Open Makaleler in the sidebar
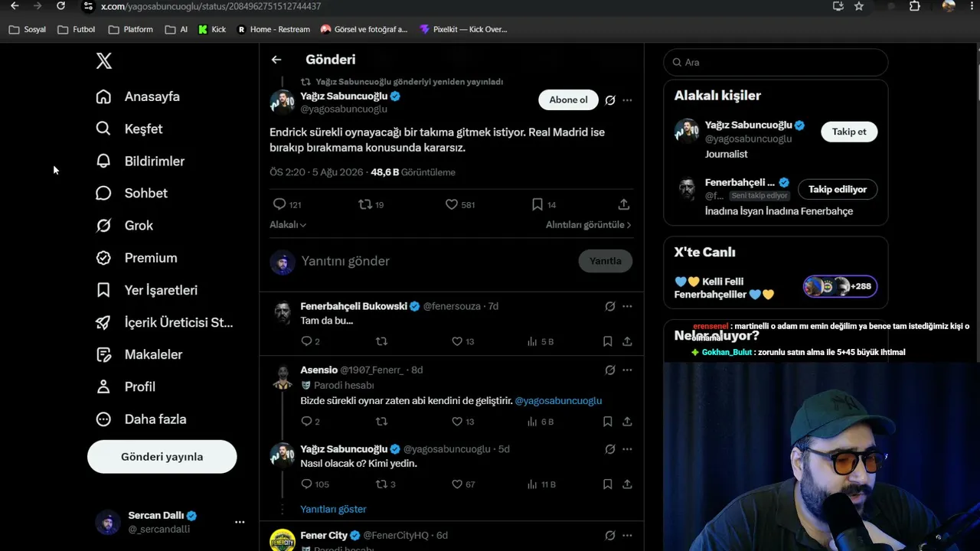This screenshot has height=551, width=980. coord(139,354)
